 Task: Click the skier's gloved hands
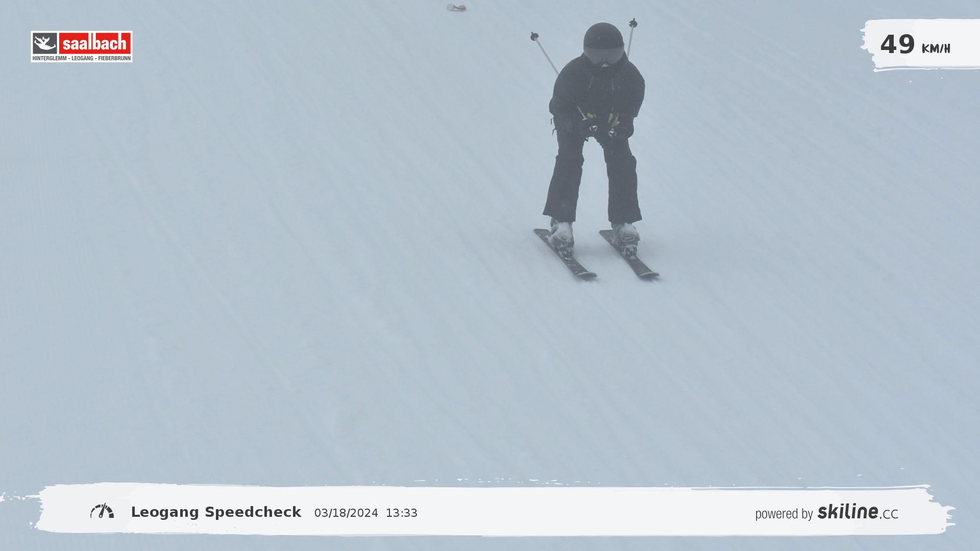coord(601,127)
